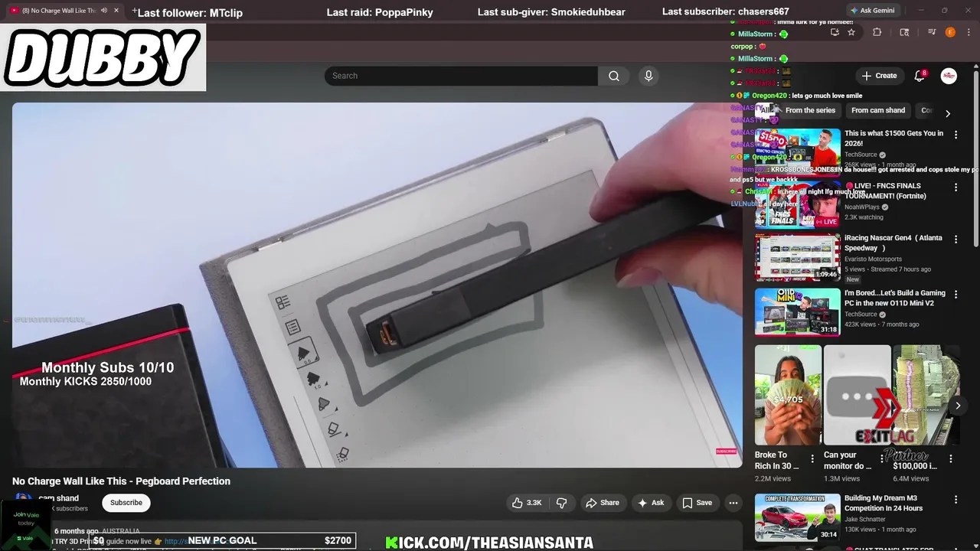Open O11D Mini gaming PC thumbnail
Image resolution: width=980 pixels, height=551 pixels.
tap(798, 312)
